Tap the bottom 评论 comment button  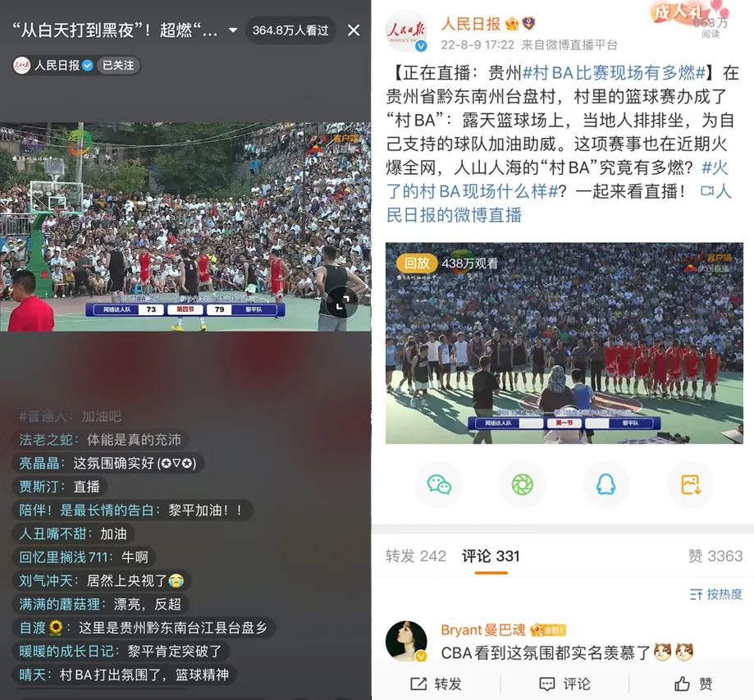564,684
